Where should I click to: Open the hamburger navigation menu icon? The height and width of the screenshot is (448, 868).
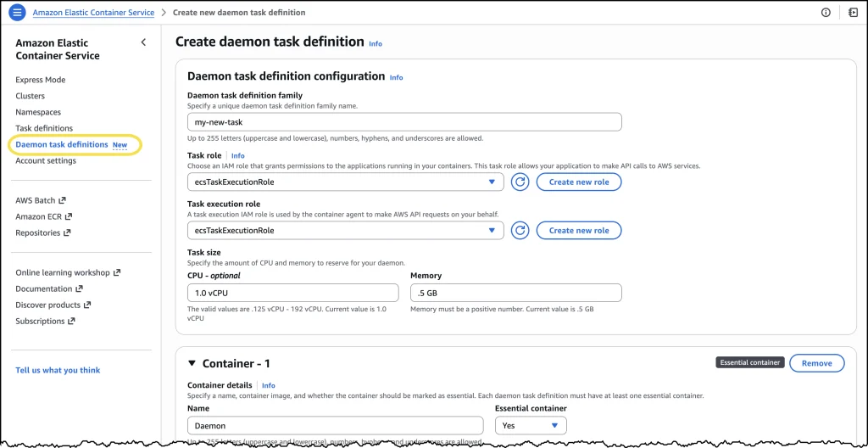[17, 13]
